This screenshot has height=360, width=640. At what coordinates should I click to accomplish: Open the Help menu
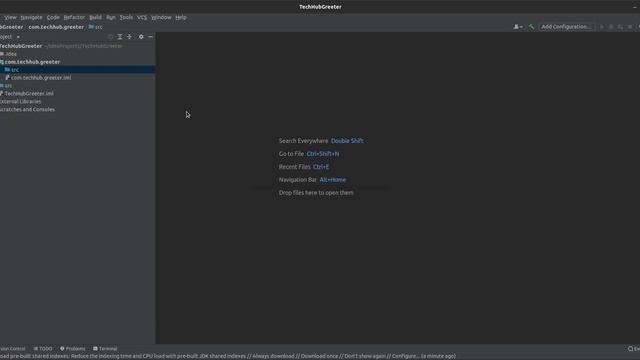click(x=181, y=18)
